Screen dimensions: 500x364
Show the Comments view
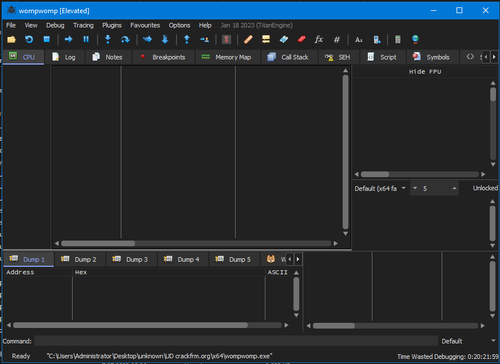click(x=266, y=39)
